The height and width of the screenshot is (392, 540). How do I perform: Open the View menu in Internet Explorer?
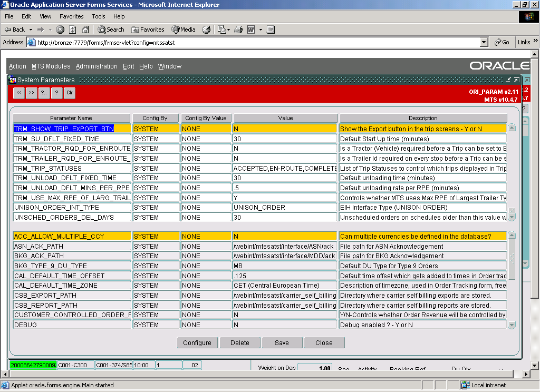(45, 16)
